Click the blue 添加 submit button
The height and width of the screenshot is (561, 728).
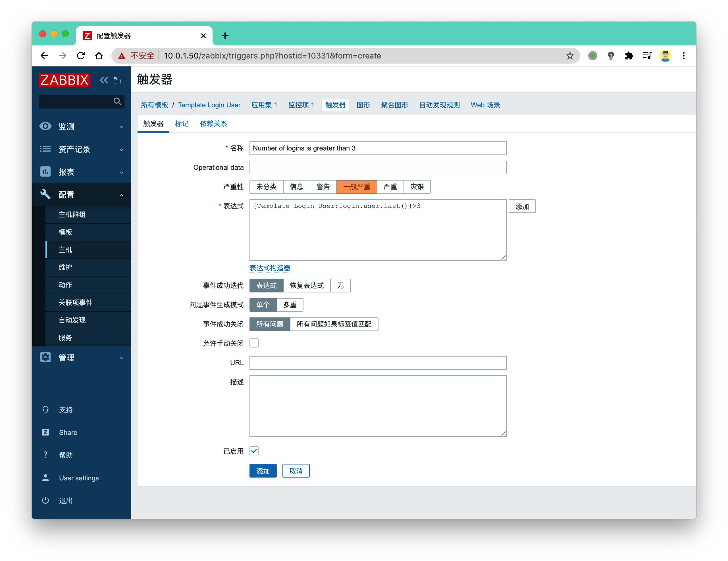(x=263, y=471)
